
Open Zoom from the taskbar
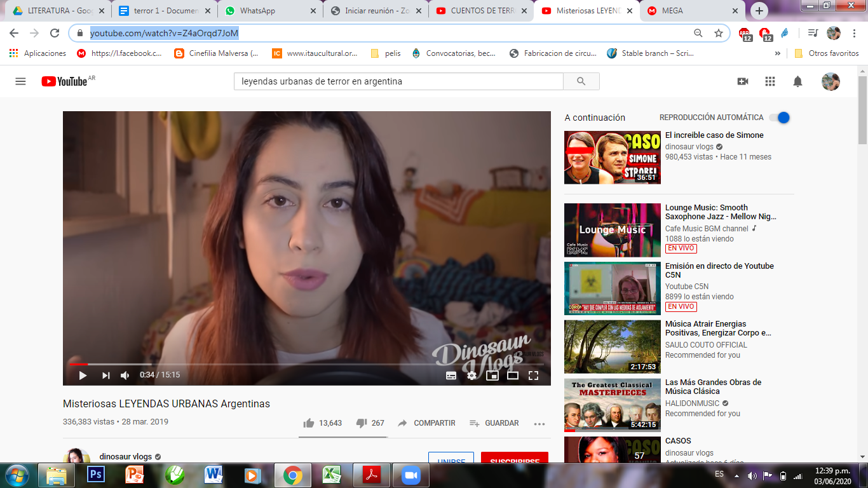click(x=411, y=475)
